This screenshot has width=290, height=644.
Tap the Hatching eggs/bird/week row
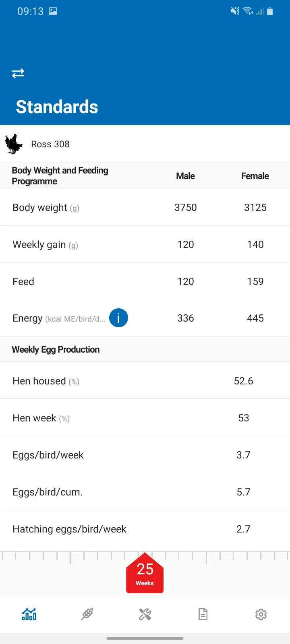tap(145, 529)
